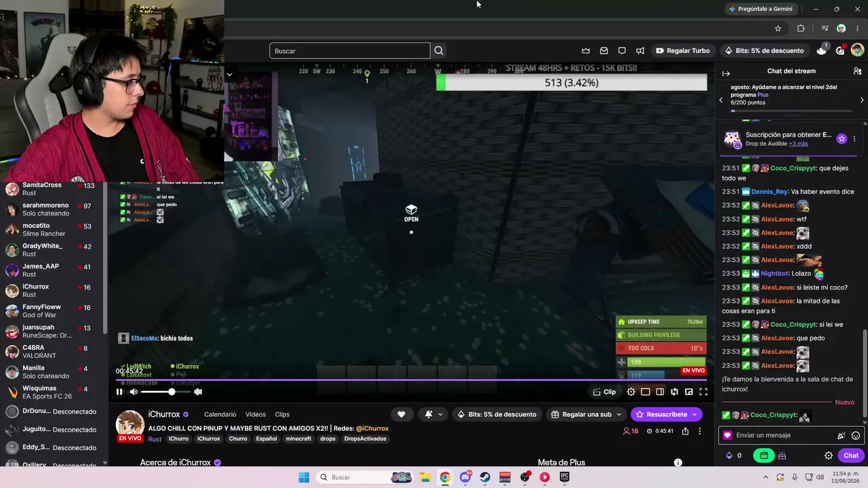Expand hidden system tray icons

766,477
